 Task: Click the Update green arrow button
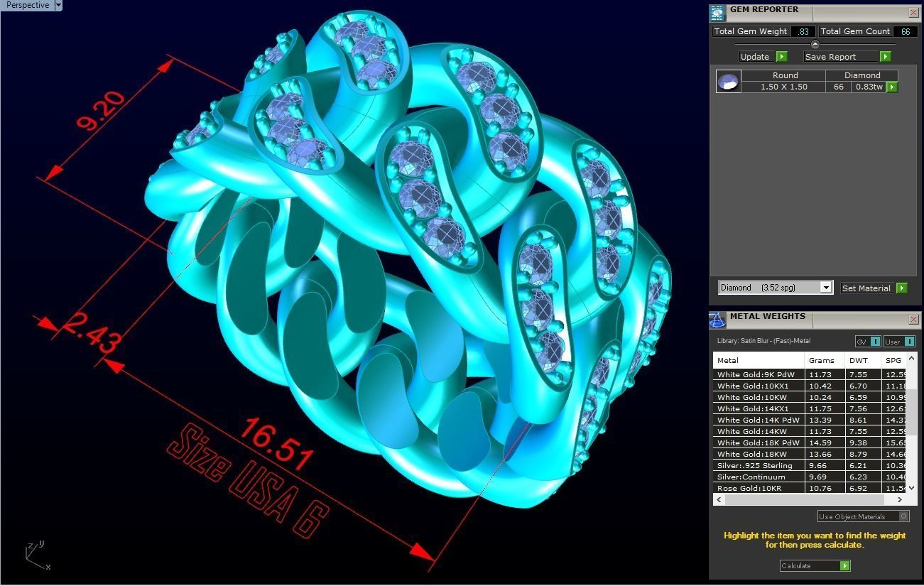point(781,56)
